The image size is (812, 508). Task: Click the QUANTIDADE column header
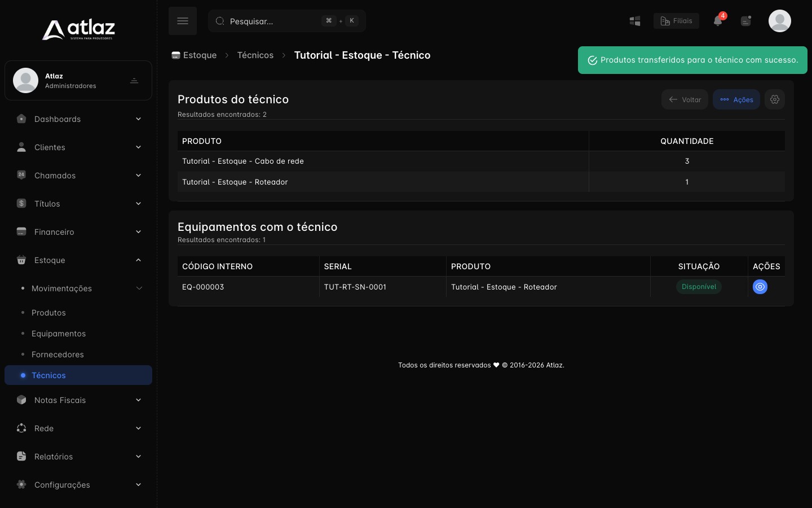(x=687, y=141)
